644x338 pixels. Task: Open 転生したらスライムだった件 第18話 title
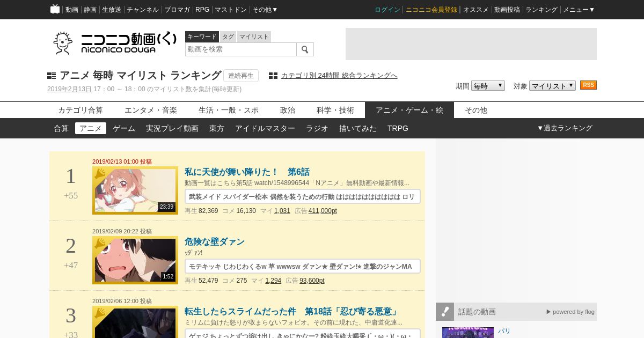(292, 312)
